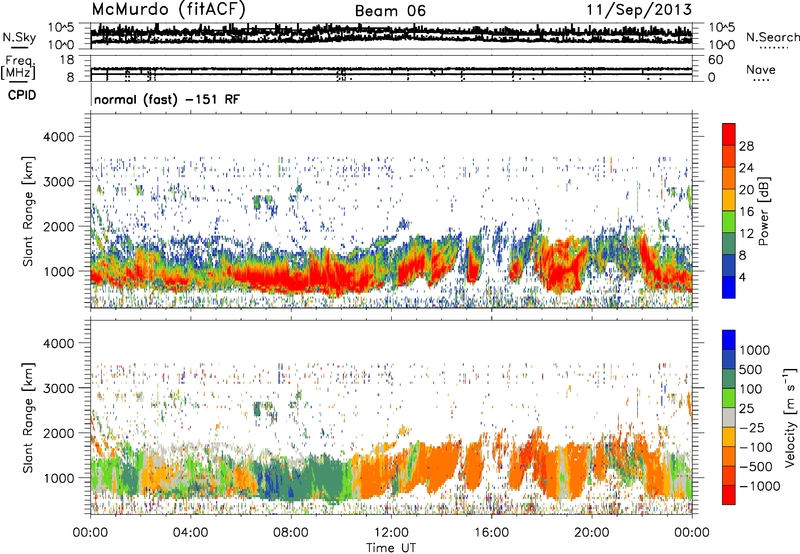Click the "60" Nave tick label
The height and width of the screenshot is (554, 800).
(715, 60)
